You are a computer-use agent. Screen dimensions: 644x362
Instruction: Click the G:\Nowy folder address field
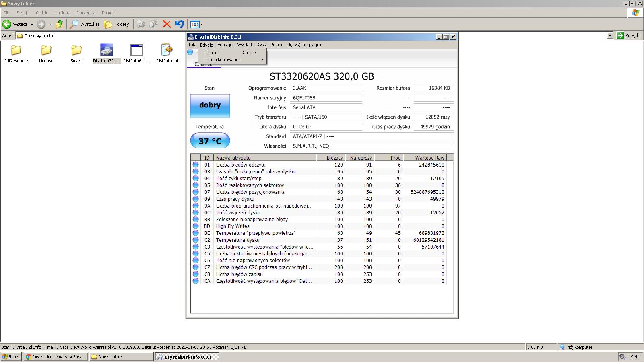(x=314, y=35)
